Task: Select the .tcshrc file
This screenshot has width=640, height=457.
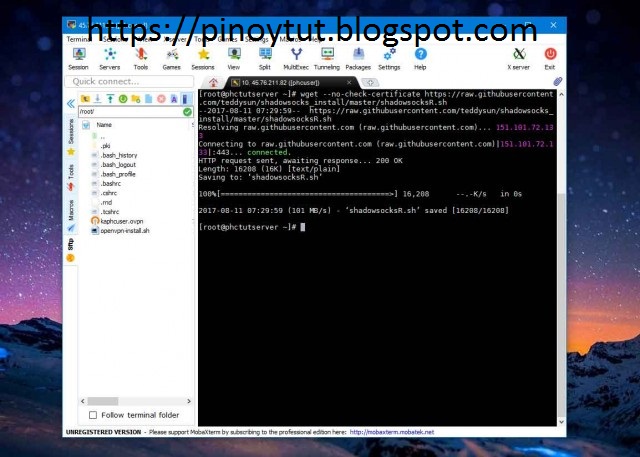Action: [x=110, y=212]
